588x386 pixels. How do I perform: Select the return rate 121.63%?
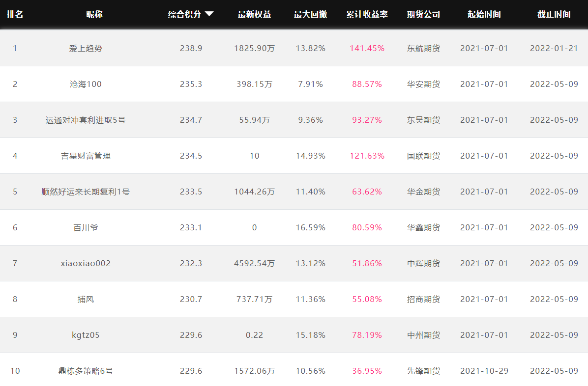click(367, 156)
